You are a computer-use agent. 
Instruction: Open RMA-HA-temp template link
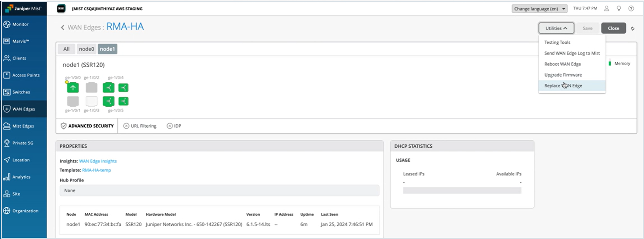pyautogui.click(x=96, y=170)
